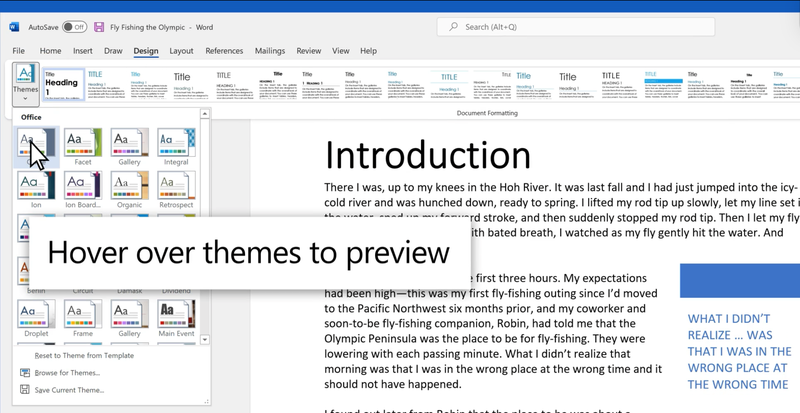Open the File menu

tap(18, 51)
